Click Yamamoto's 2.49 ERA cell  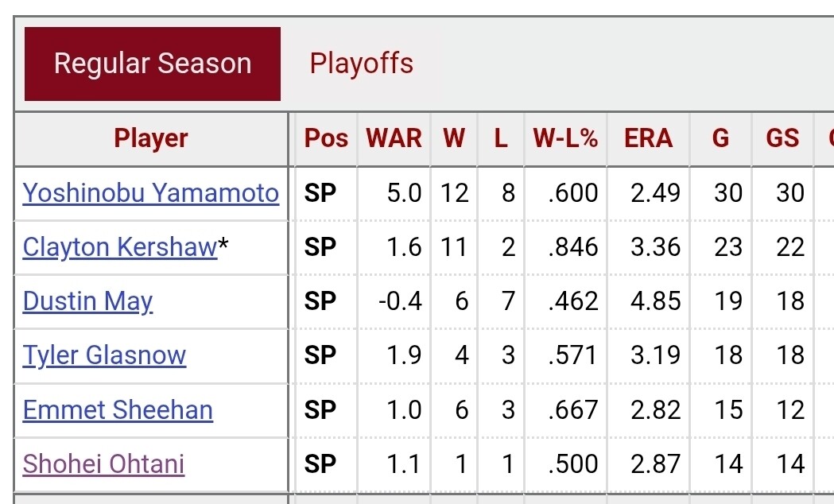tap(655, 193)
